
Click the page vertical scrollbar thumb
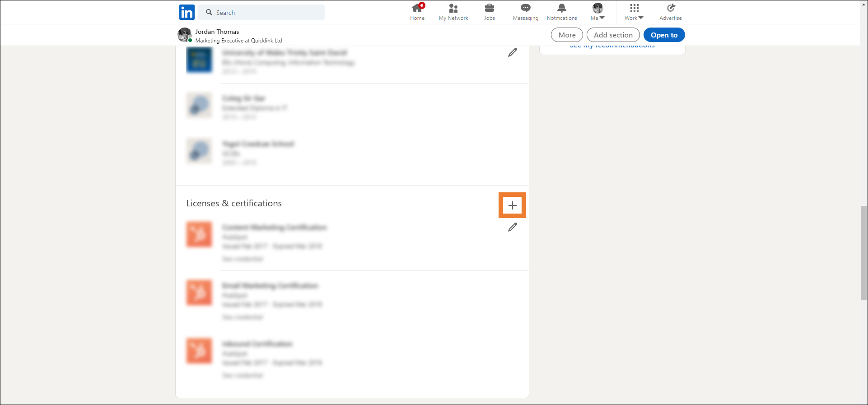point(863,252)
